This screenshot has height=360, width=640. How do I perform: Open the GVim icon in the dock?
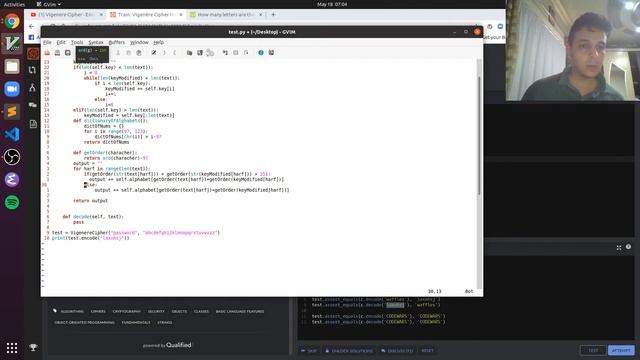tap(12, 43)
